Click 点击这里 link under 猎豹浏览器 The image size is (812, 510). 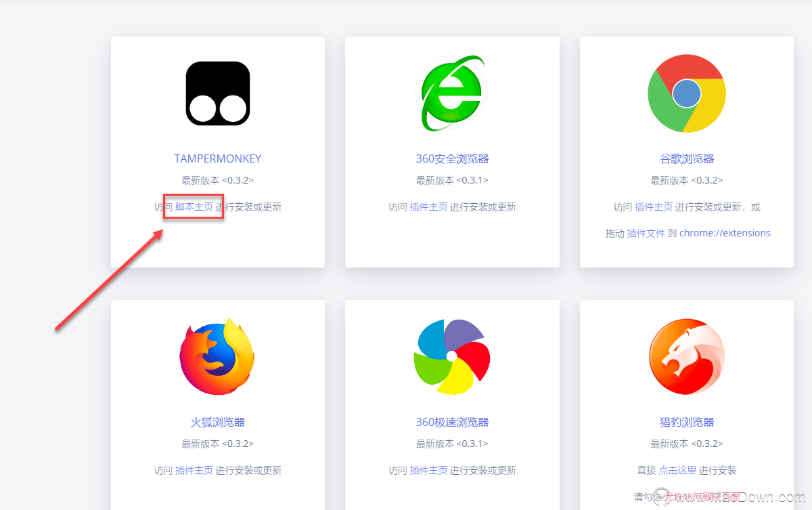tap(677, 470)
